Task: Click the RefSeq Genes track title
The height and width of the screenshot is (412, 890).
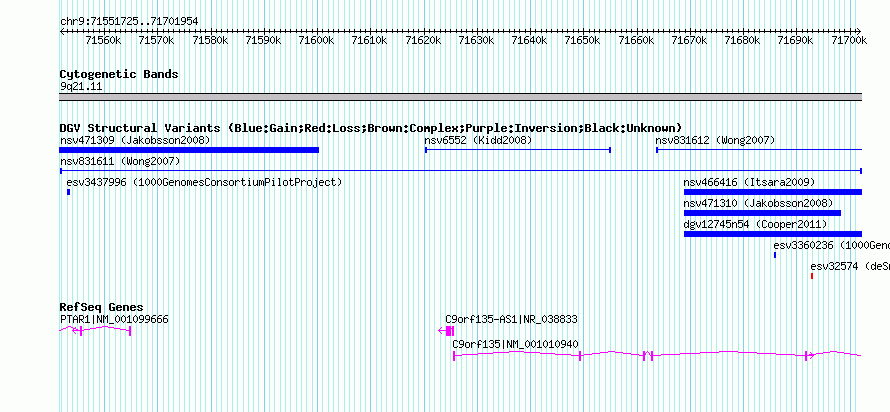Action: 101,308
